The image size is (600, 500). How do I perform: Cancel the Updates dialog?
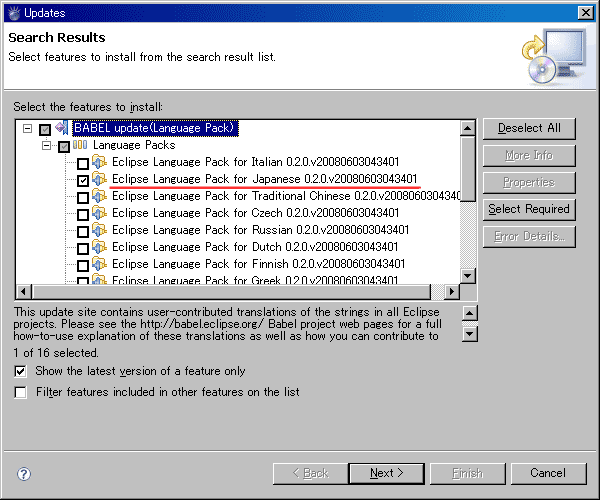pyautogui.click(x=548, y=474)
